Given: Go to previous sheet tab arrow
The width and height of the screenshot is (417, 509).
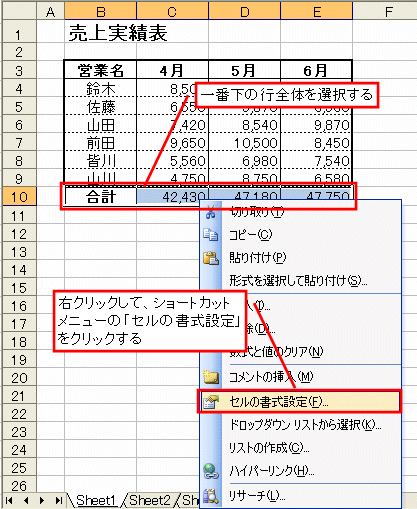Looking at the screenshot, I should [x=26, y=500].
